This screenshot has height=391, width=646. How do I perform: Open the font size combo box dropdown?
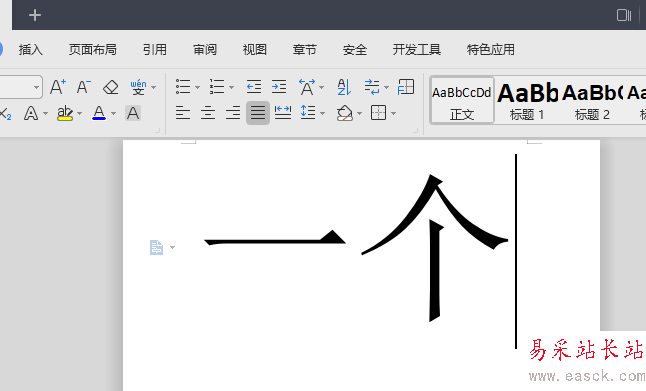click(36, 87)
